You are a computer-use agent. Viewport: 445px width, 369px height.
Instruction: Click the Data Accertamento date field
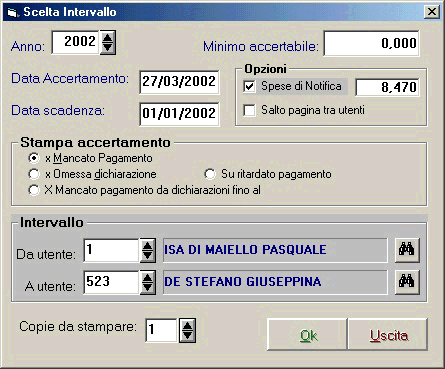pyautogui.click(x=179, y=82)
